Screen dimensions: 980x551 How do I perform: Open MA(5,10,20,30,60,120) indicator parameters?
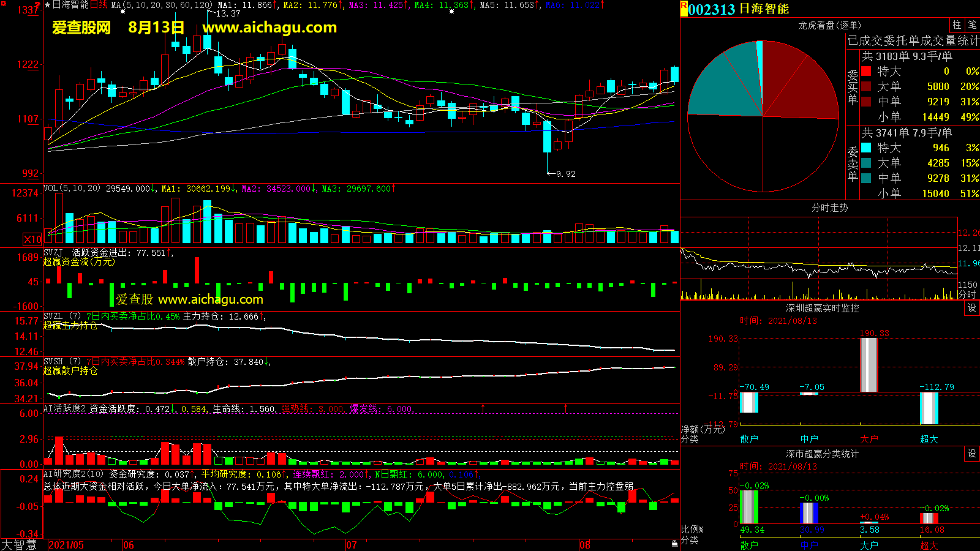pyautogui.click(x=162, y=5)
